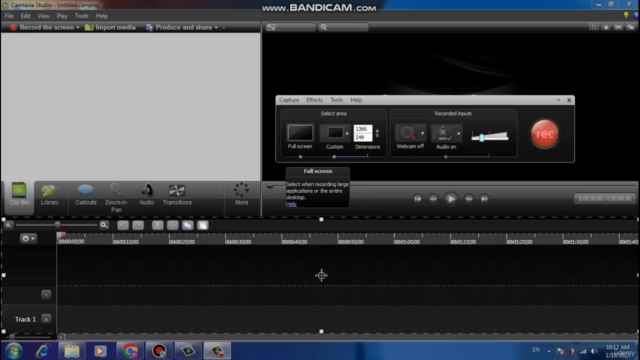Image resolution: width=640 pixels, height=360 pixels.
Task: Open the Play menu
Action: coord(62,16)
